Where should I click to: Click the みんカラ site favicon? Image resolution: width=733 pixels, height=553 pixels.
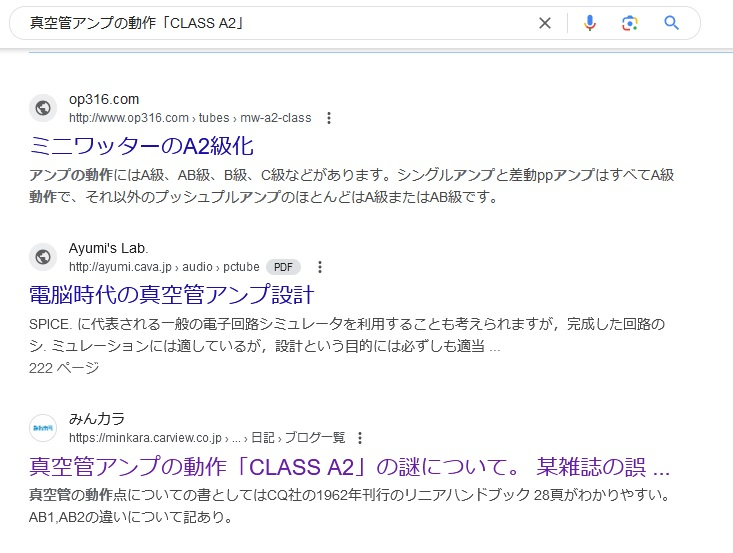point(43,428)
